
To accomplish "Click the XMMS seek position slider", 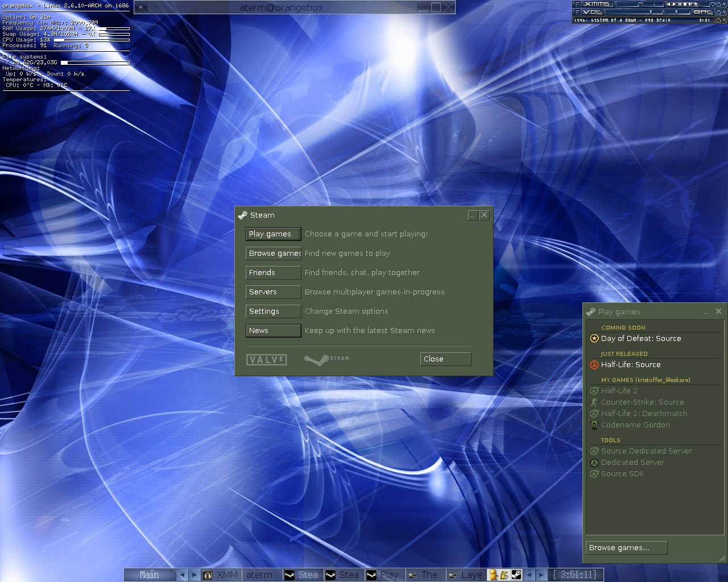I will tap(640, 4).
